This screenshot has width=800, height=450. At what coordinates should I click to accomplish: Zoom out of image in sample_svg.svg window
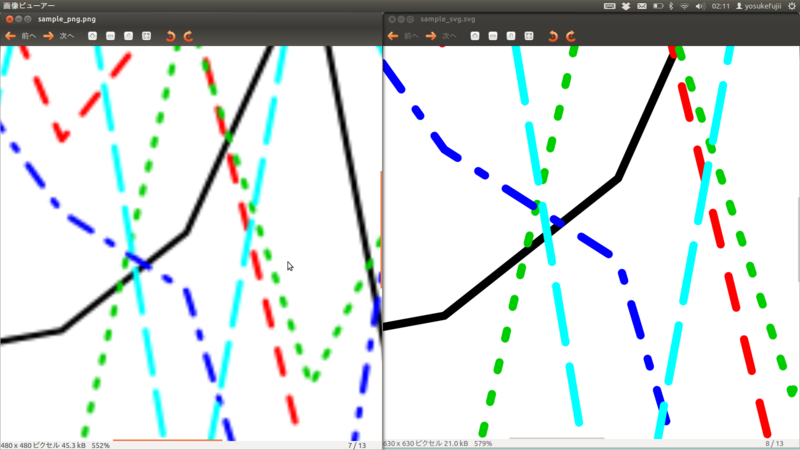coord(493,36)
